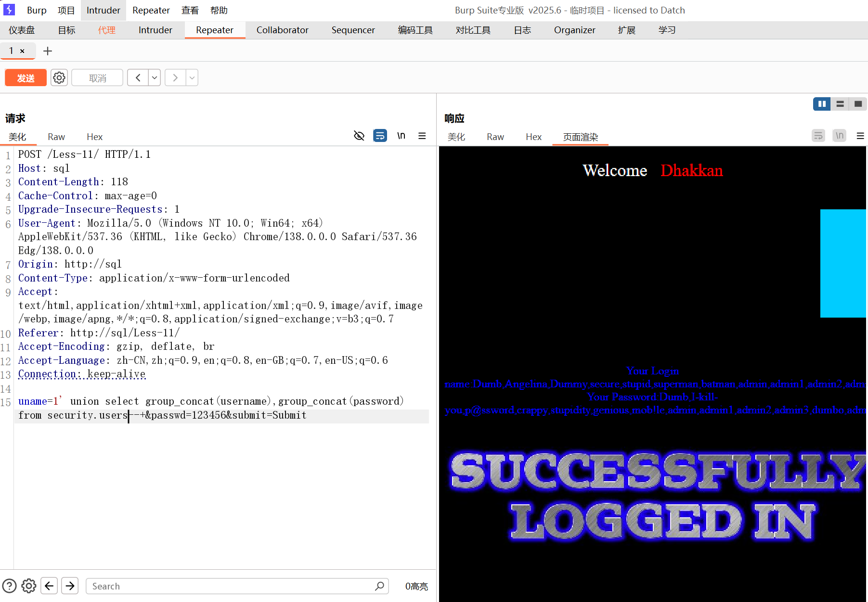Switch to Sequencer tab

(x=353, y=30)
